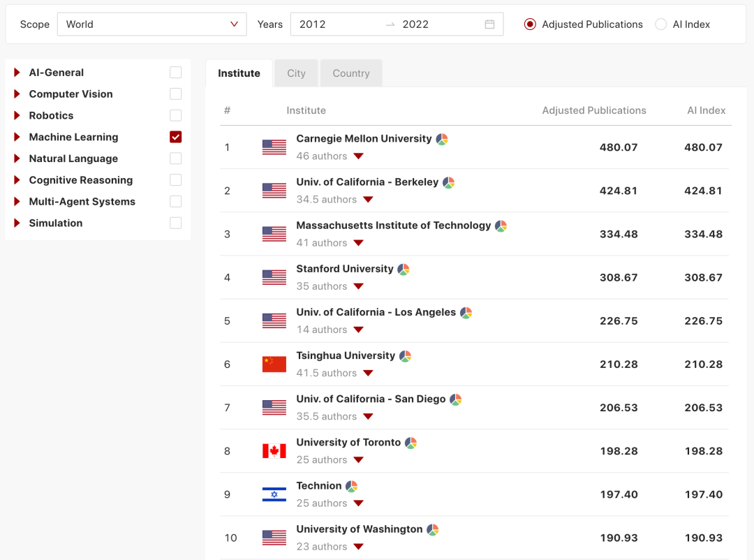The image size is (754, 560).
Task: Show the Tsinghua University pie chart
Action: pyautogui.click(x=406, y=356)
